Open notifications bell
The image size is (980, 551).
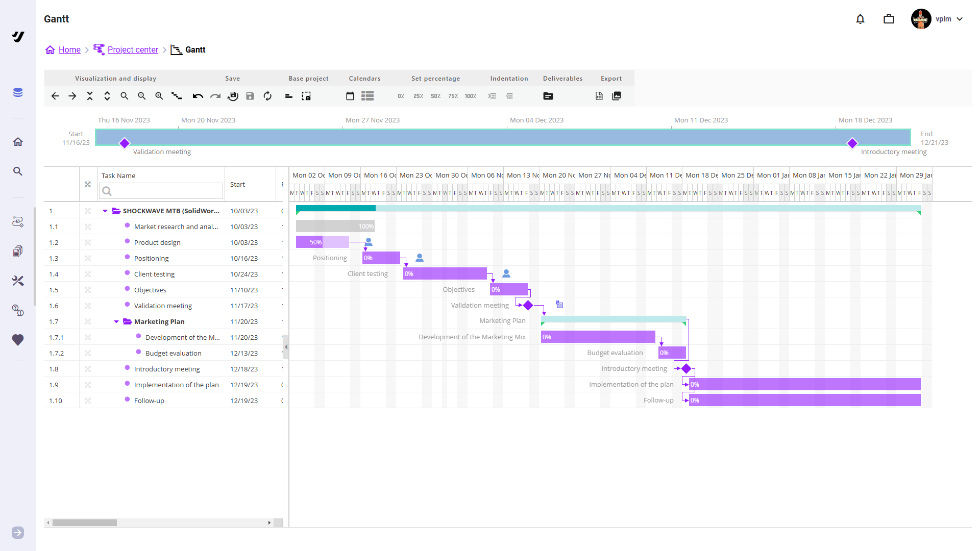click(x=860, y=19)
